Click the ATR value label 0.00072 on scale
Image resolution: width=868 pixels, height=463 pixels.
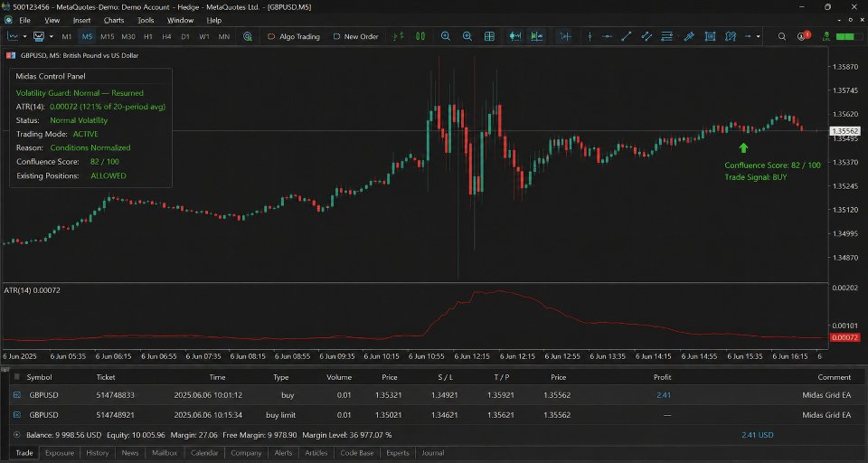point(844,337)
